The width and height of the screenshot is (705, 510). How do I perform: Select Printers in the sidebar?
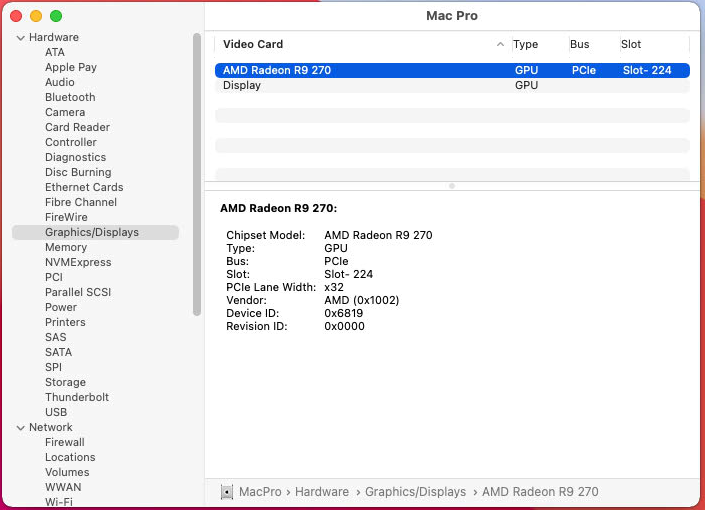(65, 322)
